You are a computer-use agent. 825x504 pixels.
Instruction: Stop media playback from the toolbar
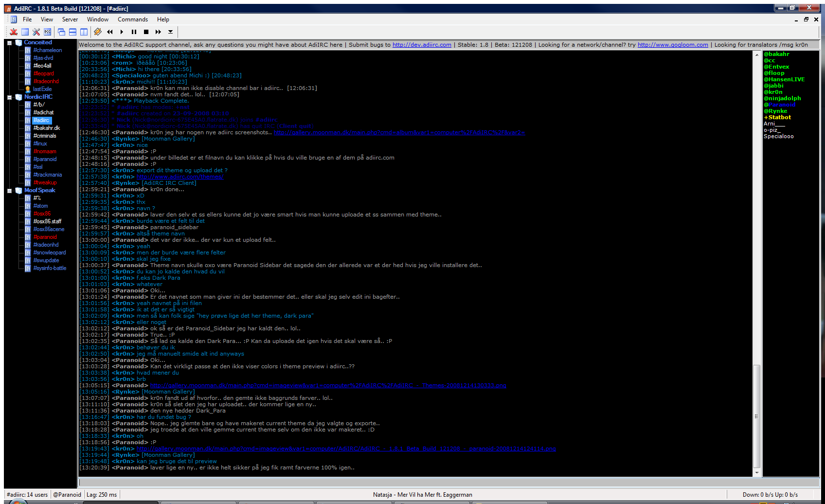pyautogui.click(x=146, y=32)
